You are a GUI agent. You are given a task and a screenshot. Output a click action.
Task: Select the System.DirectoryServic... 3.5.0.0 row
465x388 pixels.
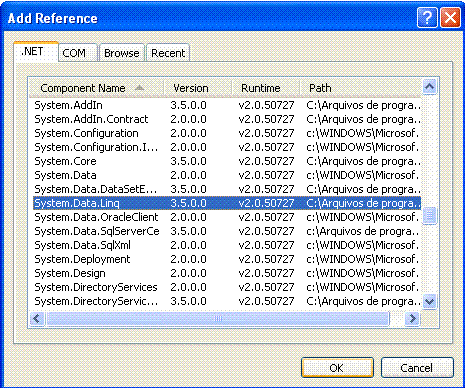[x=227, y=301]
